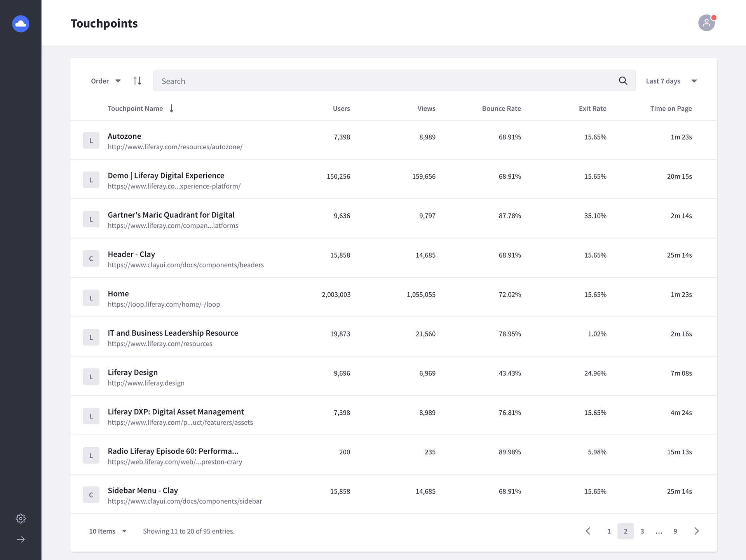Click the Touchpoint Name sort arrow
Screen dimensions: 746x560
pyautogui.click(x=171, y=108)
